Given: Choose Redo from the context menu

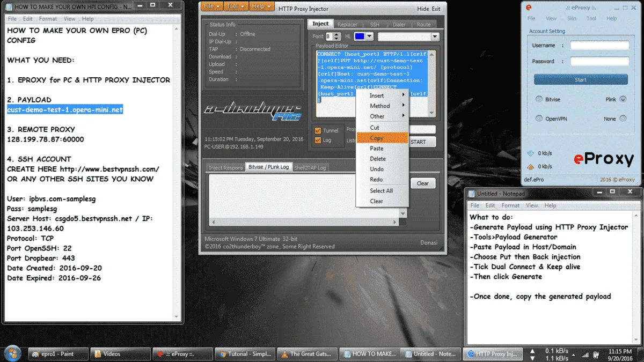Looking at the screenshot, I should point(382,180).
